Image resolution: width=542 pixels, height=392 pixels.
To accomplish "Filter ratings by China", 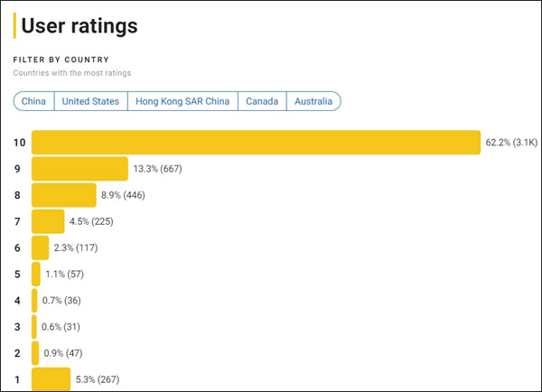I will click(33, 101).
